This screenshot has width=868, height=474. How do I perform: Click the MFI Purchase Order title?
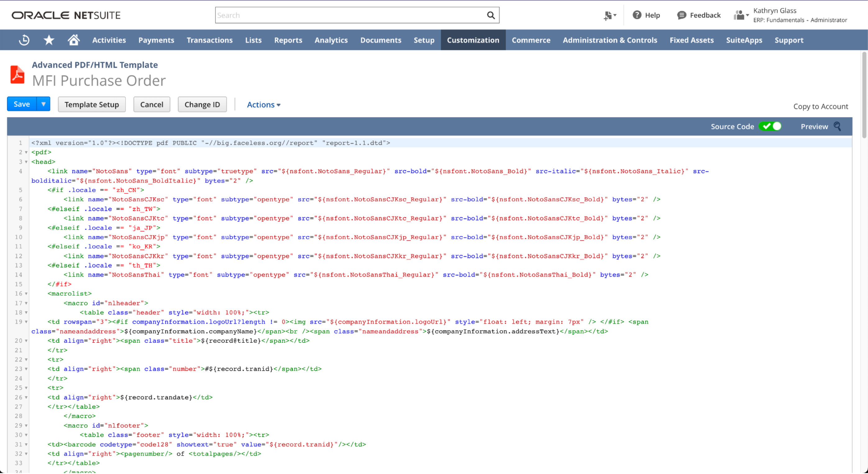(x=99, y=80)
